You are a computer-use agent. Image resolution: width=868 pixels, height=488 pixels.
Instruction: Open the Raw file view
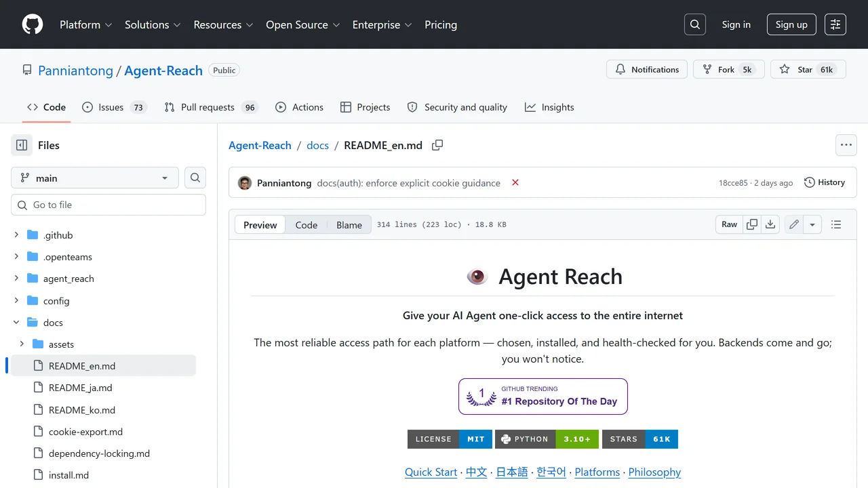pyautogui.click(x=729, y=224)
